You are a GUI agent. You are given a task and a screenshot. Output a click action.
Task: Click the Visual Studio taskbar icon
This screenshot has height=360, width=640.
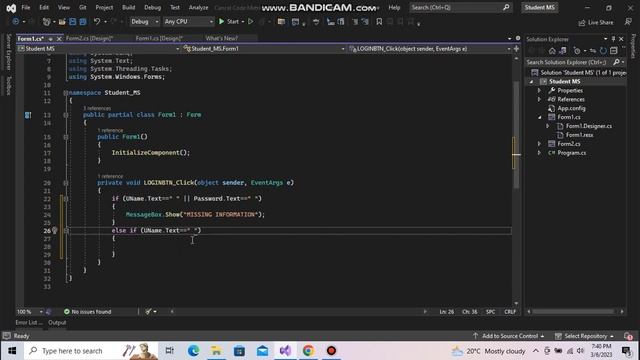[285, 351]
